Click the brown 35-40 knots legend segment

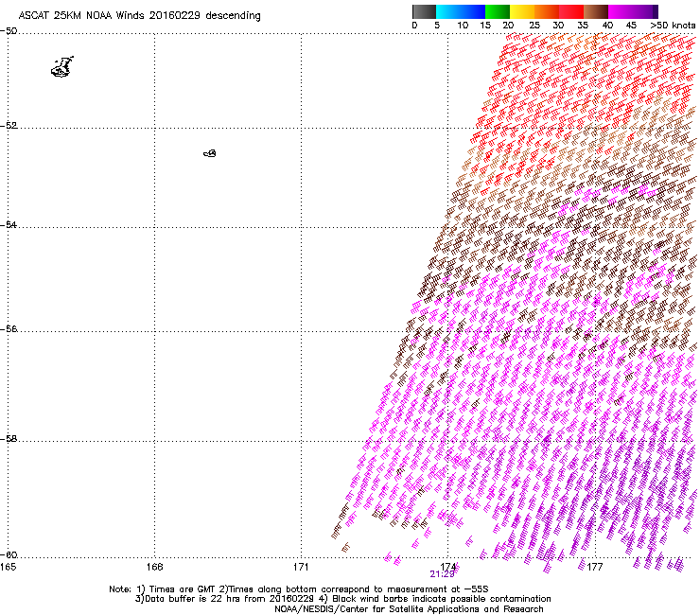596,11
